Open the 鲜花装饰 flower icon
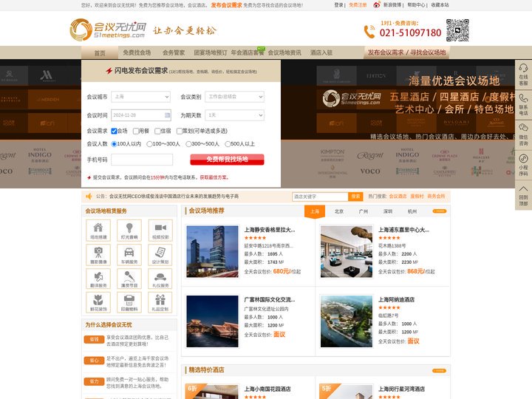532x399 pixels. point(98,302)
